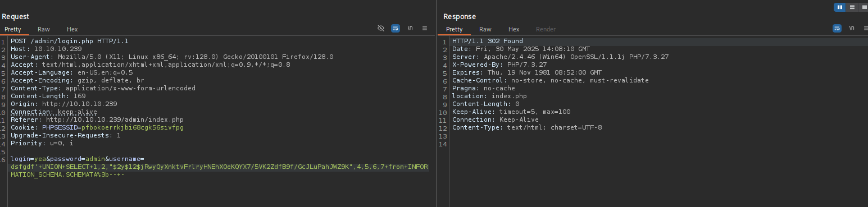Switch Response view to Pretty tab
The width and height of the screenshot is (868, 207).
454,29
